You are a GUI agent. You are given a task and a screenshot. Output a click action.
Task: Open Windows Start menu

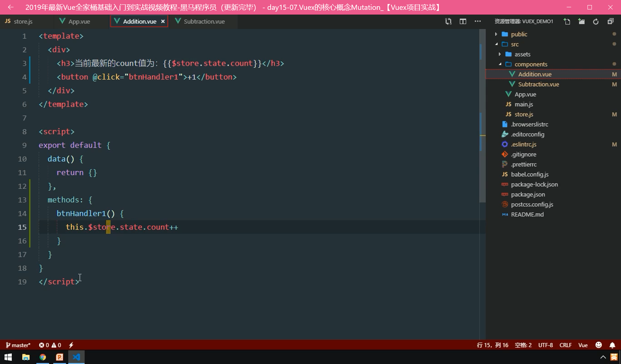[8, 357]
